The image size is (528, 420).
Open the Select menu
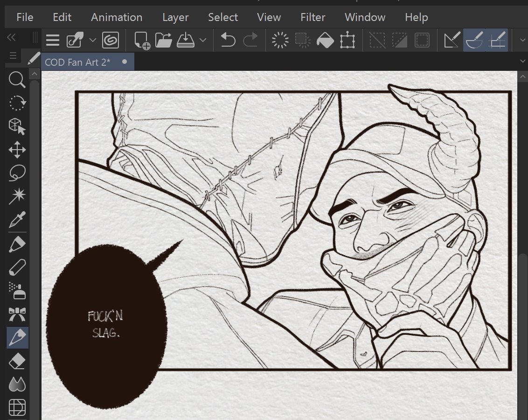point(223,17)
